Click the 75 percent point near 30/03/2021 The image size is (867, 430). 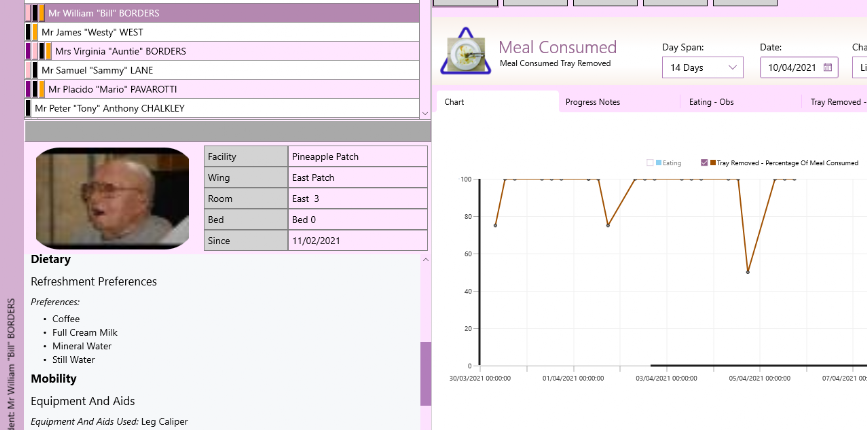(495, 226)
